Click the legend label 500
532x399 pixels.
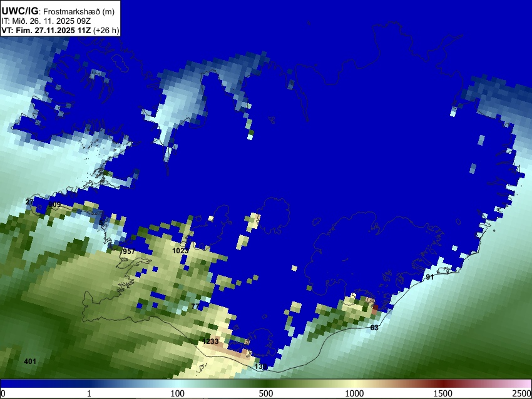tap(266, 393)
